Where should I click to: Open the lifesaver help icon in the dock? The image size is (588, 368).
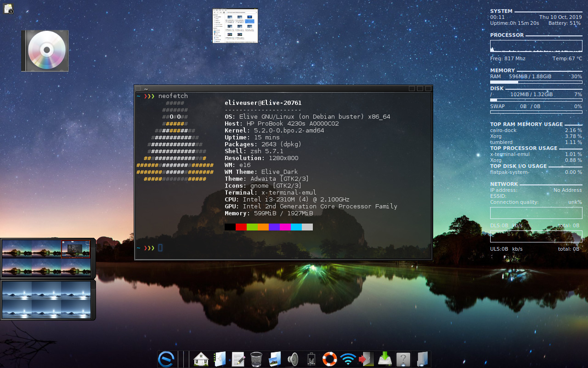point(329,359)
